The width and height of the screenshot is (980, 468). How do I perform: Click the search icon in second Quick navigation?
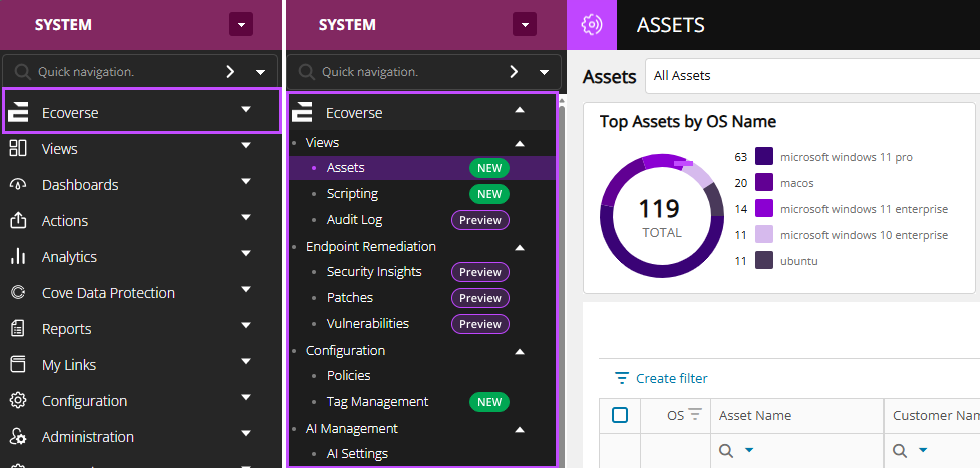coord(306,72)
